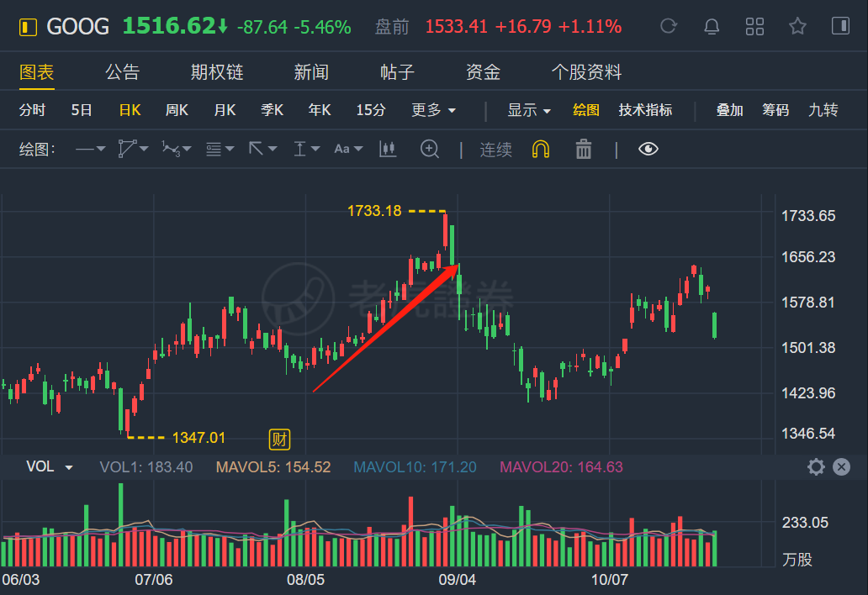Open the 新闻 news tab

310,72
